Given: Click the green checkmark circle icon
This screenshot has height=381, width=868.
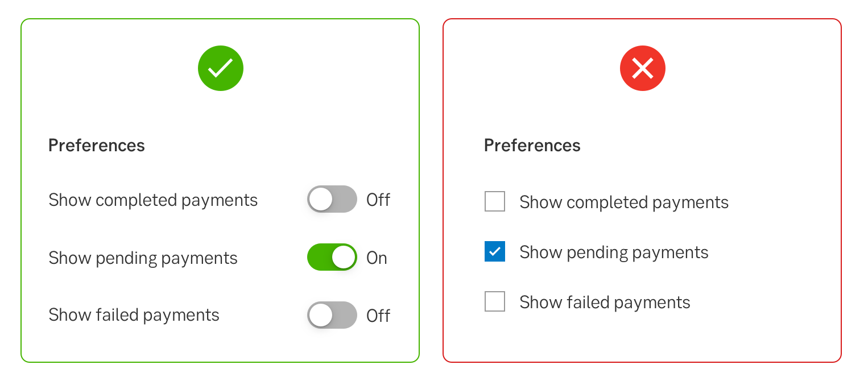Looking at the screenshot, I should [x=221, y=68].
